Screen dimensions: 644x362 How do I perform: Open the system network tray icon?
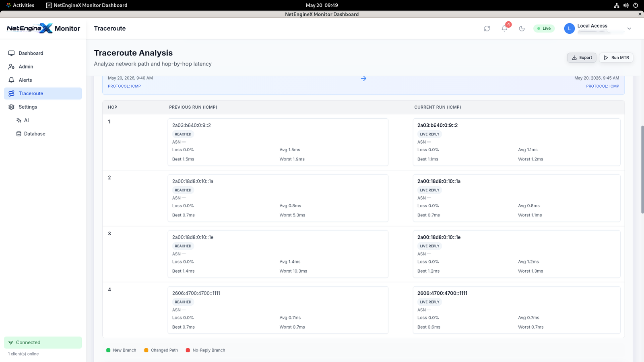pyautogui.click(x=616, y=5)
